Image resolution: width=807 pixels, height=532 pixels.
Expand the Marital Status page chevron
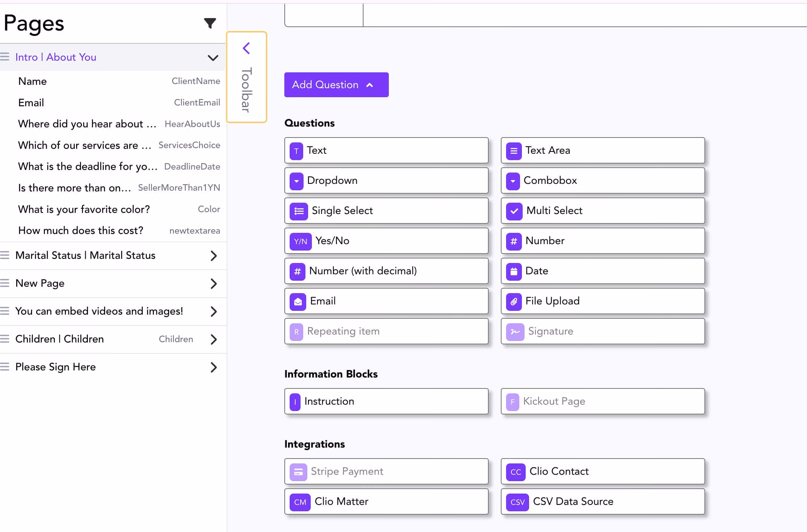[x=213, y=256]
